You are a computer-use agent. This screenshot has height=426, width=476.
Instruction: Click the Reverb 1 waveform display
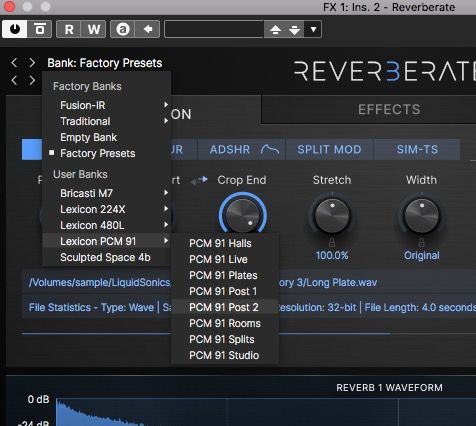coord(266,412)
